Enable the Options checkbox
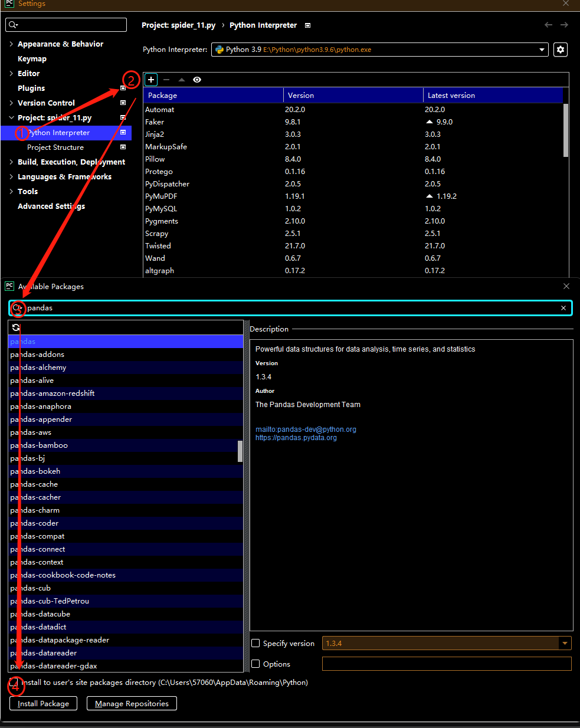Screen dimensions: 580x728 pos(255,664)
